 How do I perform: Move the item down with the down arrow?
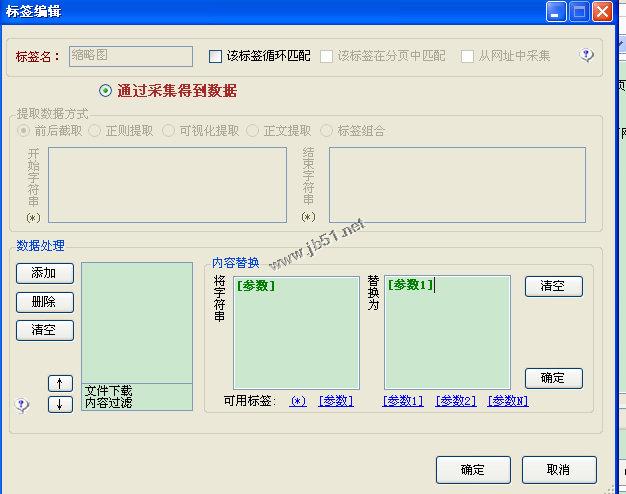tap(60, 405)
